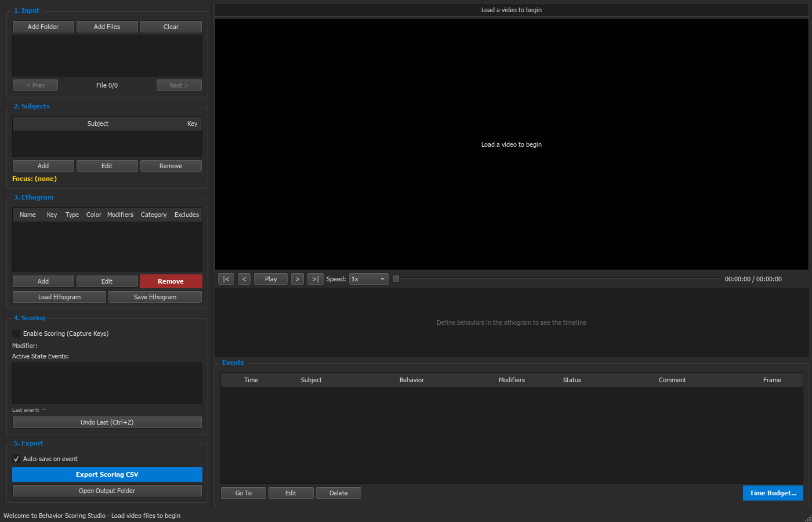Delete the selected event in Events
This screenshot has height=522, width=812.
pyautogui.click(x=339, y=493)
